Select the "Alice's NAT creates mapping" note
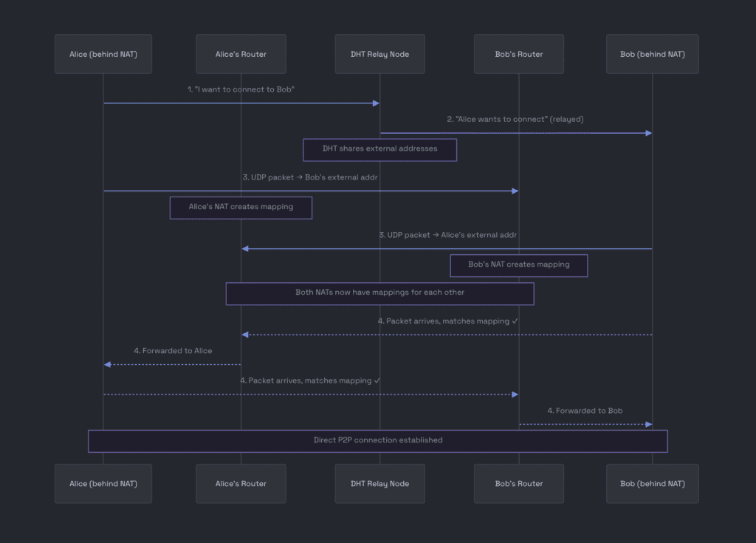This screenshot has height=543, width=756. point(241,208)
